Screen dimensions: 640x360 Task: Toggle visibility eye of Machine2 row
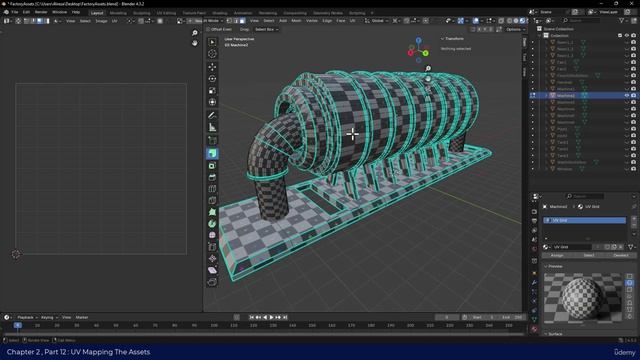coord(627,96)
